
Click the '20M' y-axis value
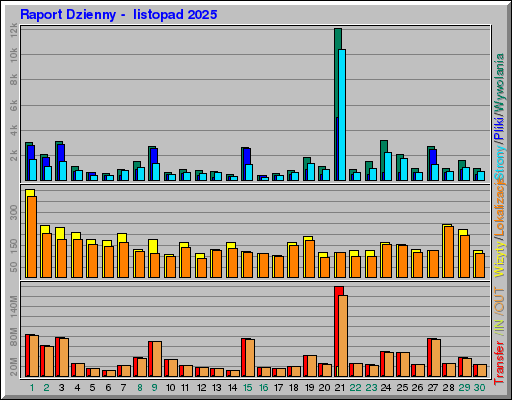[x=14, y=367]
